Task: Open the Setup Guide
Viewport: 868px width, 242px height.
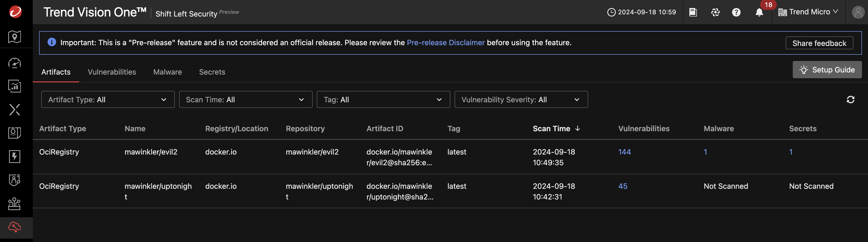Action: click(827, 70)
